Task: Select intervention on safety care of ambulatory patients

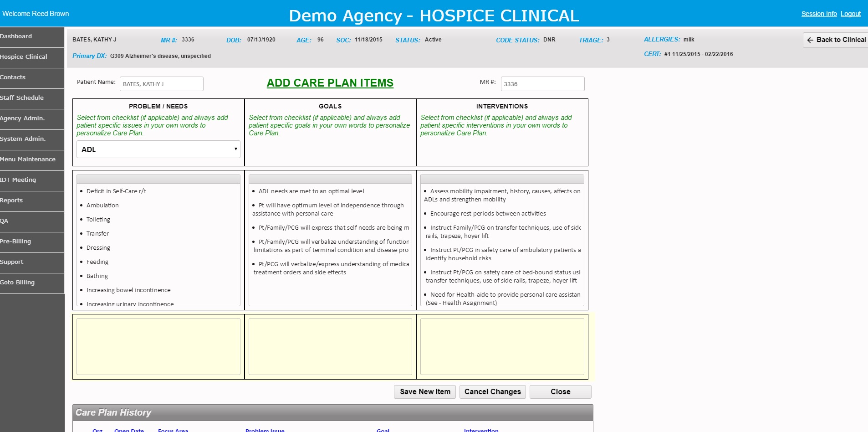Action: coord(503,254)
